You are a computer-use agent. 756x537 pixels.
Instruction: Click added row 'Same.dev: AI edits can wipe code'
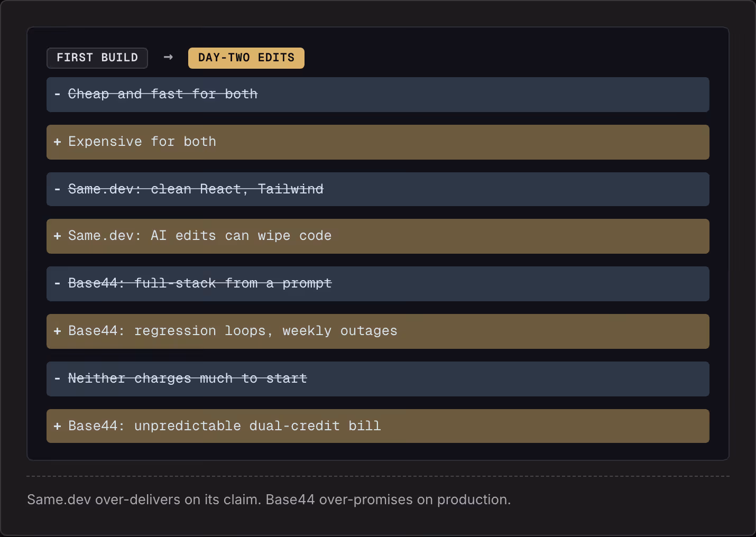(378, 236)
